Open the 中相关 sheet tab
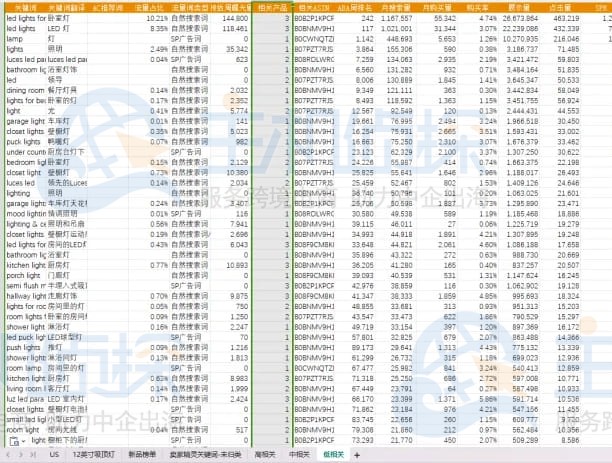 (x=299, y=454)
